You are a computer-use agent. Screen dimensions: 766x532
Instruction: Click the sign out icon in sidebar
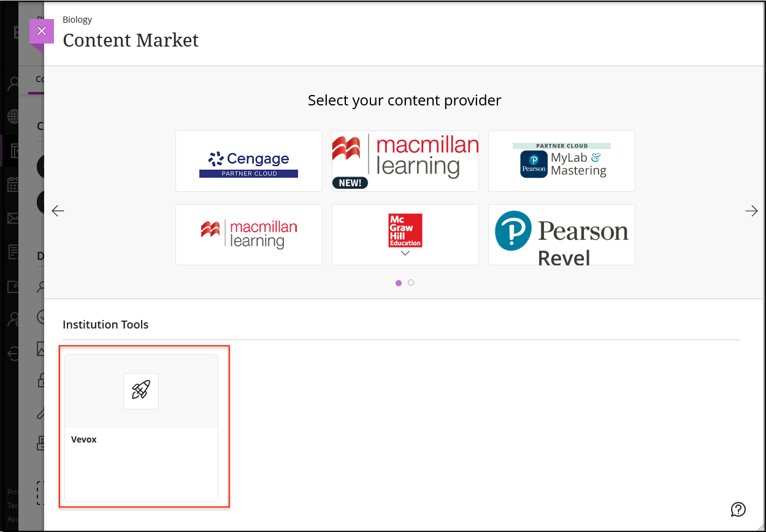coord(13,352)
